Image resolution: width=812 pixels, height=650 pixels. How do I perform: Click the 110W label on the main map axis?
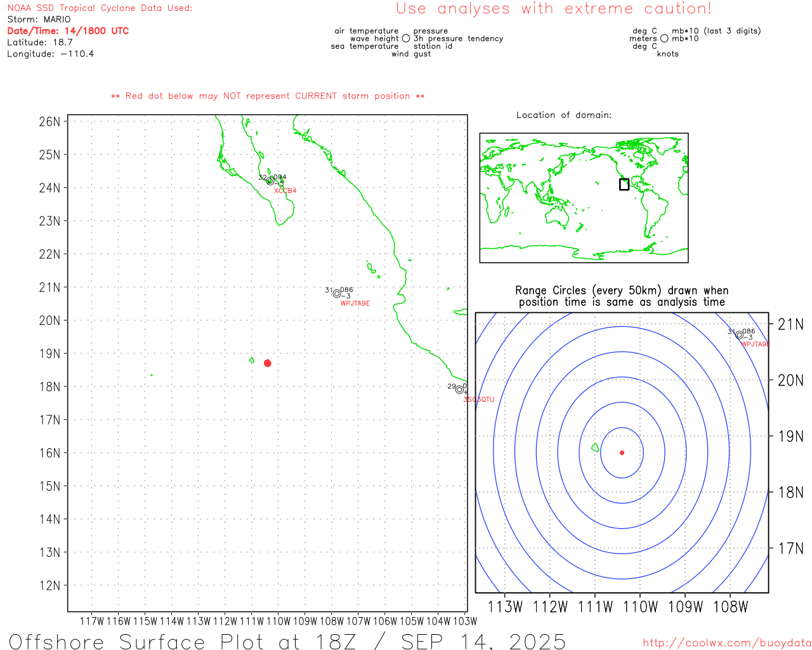pos(278,621)
